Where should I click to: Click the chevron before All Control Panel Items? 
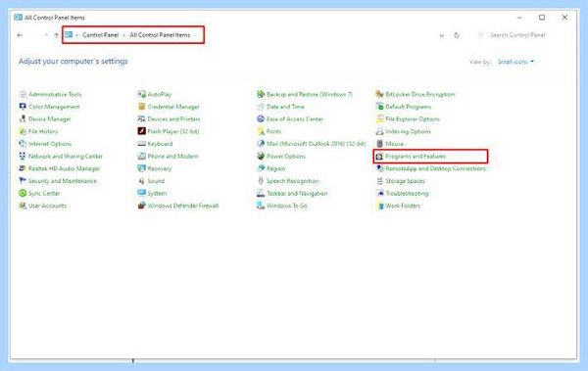point(124,35)
